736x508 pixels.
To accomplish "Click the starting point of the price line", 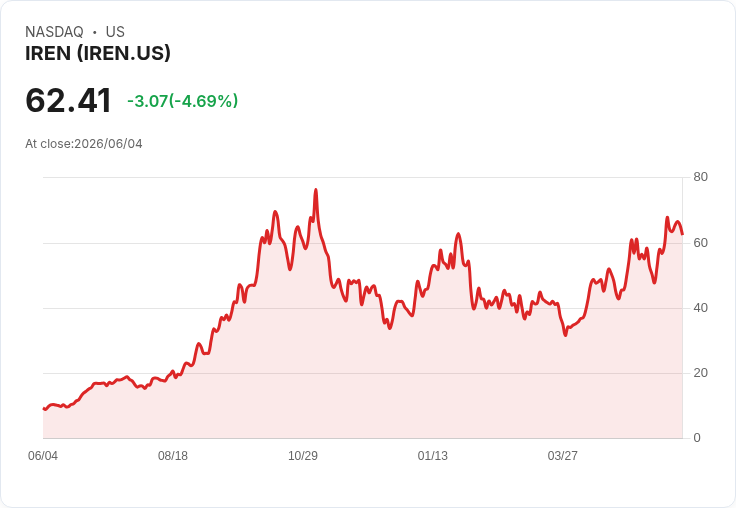I will (x=44, y=408).
